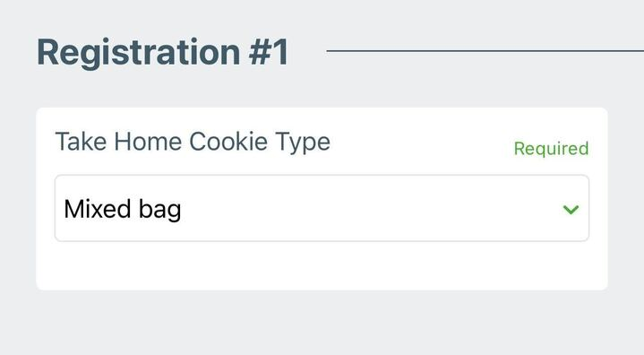Image resolution: width=644 pixels, height=355 pixels.
Task: Click the Take Home Cookie Type label
Action: pos(193,143)
